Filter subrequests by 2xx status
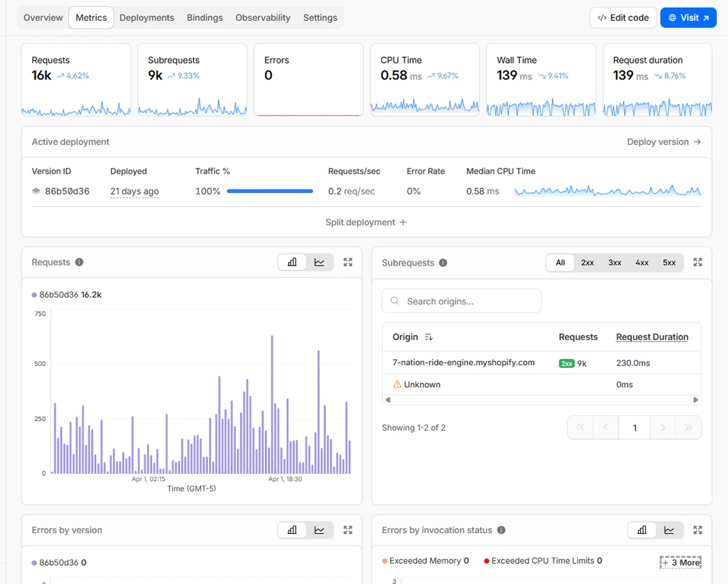 pos(587,263)
